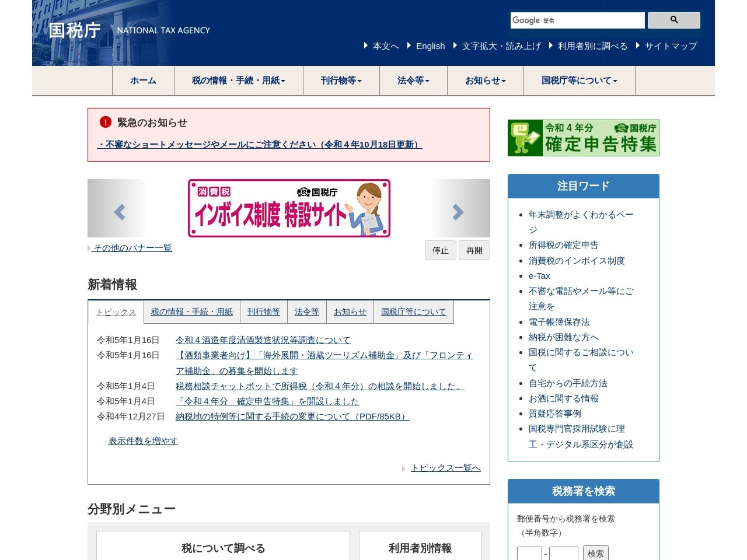Open 不審な電話やメール等にご注意を link
Screen dimensions: 747x560
(x=581, y=299)
